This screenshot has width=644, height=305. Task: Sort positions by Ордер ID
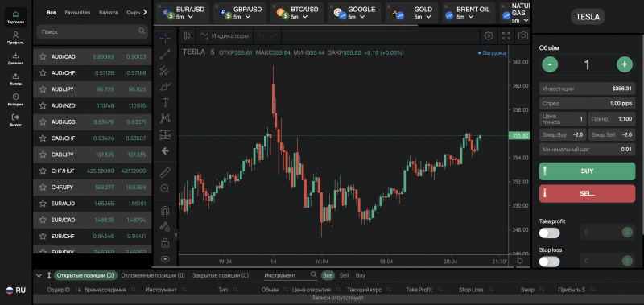(x=58, y=290)
